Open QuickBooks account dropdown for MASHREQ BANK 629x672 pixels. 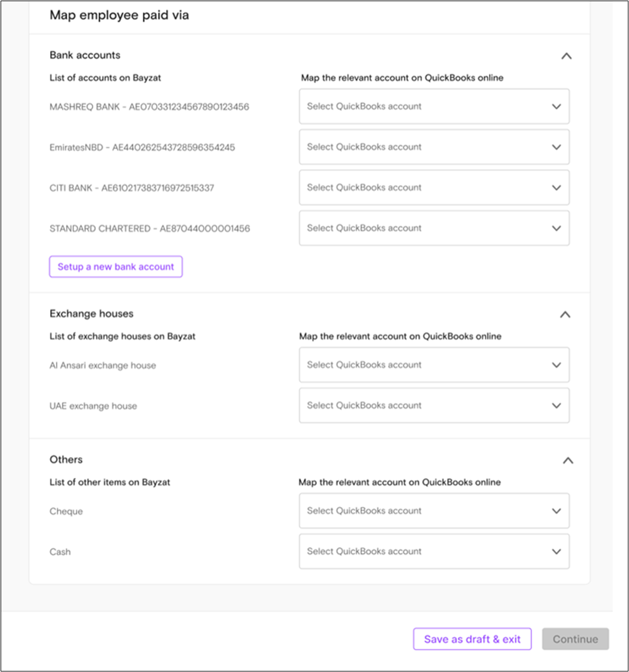(x=434, y=107)
